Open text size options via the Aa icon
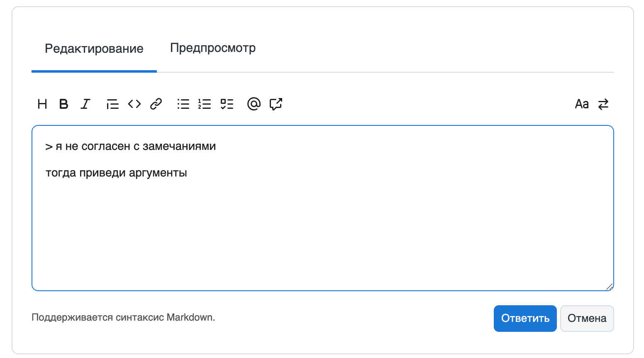This screenshot has width=644, height=358. [582, 104]
